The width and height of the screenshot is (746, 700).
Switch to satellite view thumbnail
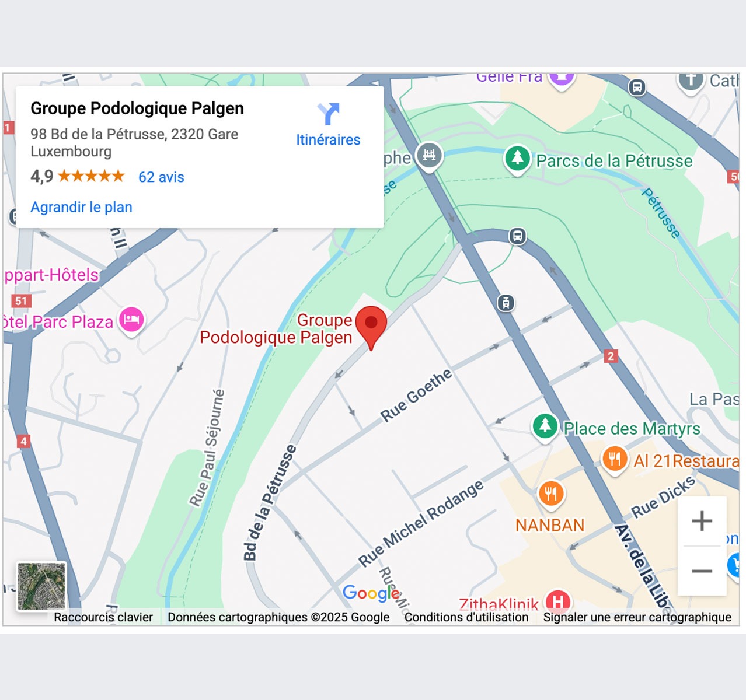coord(41,586)
